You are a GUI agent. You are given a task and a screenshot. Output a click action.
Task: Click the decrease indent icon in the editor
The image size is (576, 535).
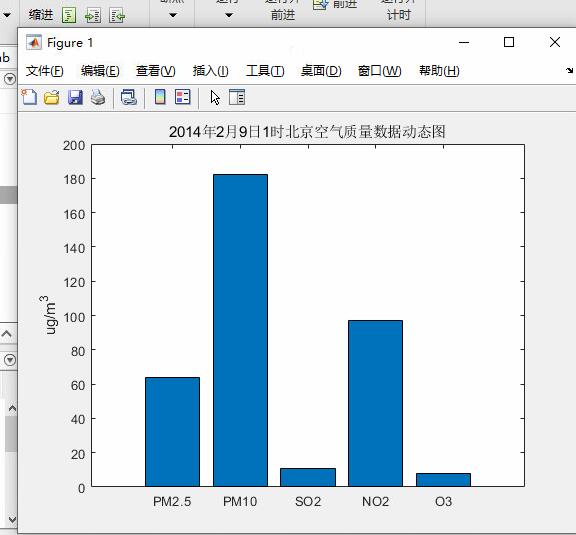[x=117, y=16]
